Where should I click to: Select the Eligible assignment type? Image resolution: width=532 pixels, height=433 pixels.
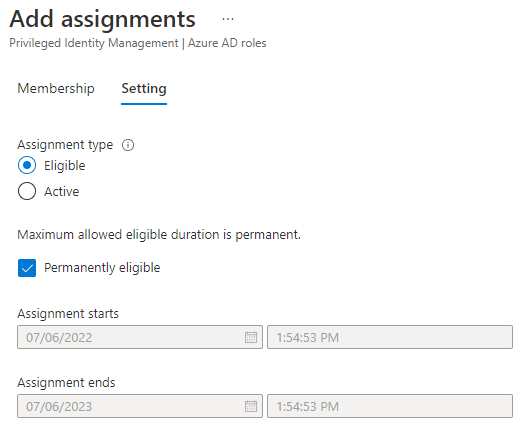pos(27,165)
